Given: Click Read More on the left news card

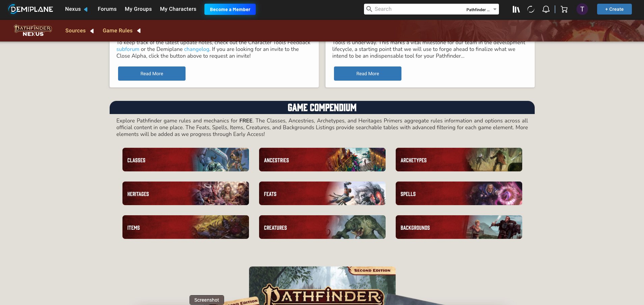Looking at the screenshot, I should click(x=151, y=73).
